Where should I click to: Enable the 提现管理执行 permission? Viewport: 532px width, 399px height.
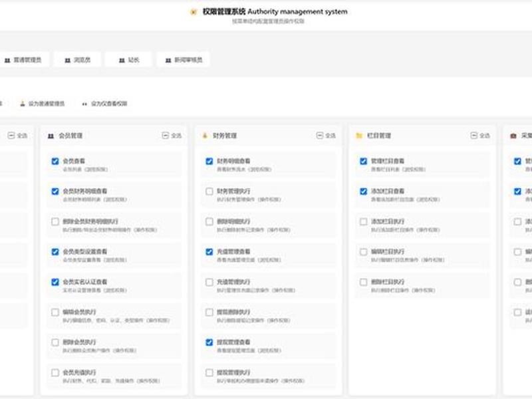click(209, 372)
